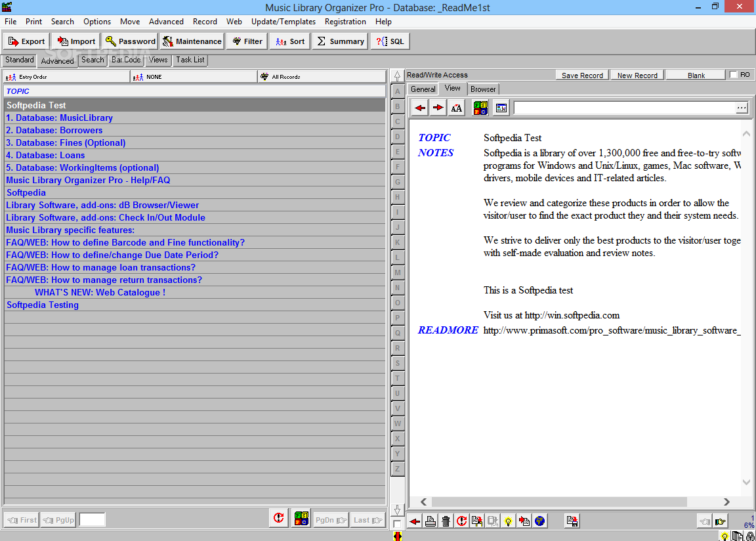Click the Save Record button
The image size is (756, 541).
tap(582, 76)
